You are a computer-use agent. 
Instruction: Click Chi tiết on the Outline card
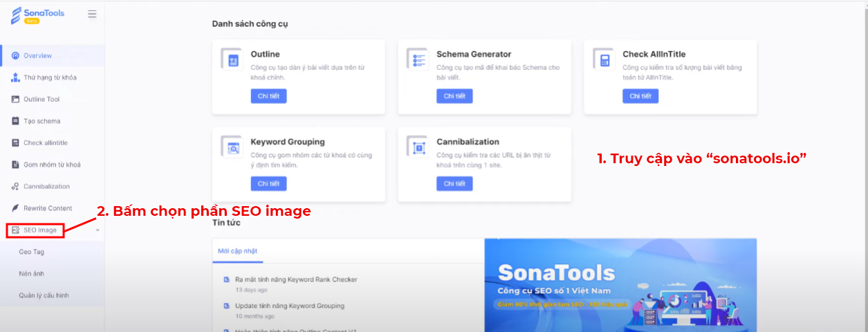point(268,96)
